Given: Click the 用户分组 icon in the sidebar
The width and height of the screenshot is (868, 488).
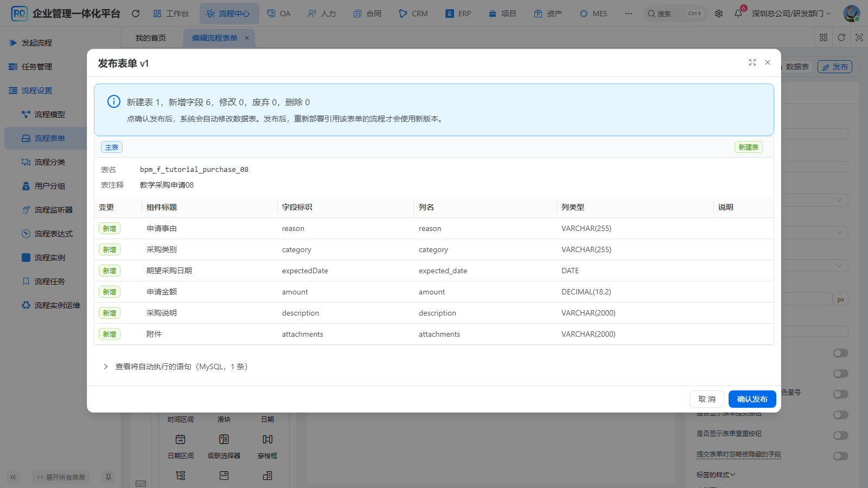Looking at the screenshot, I should [26, 186].
